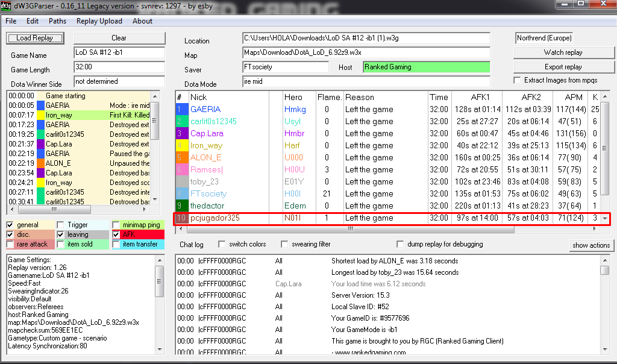Click the Location path field
The width and height of the screenshot is (617, 364).
(366, 38)
